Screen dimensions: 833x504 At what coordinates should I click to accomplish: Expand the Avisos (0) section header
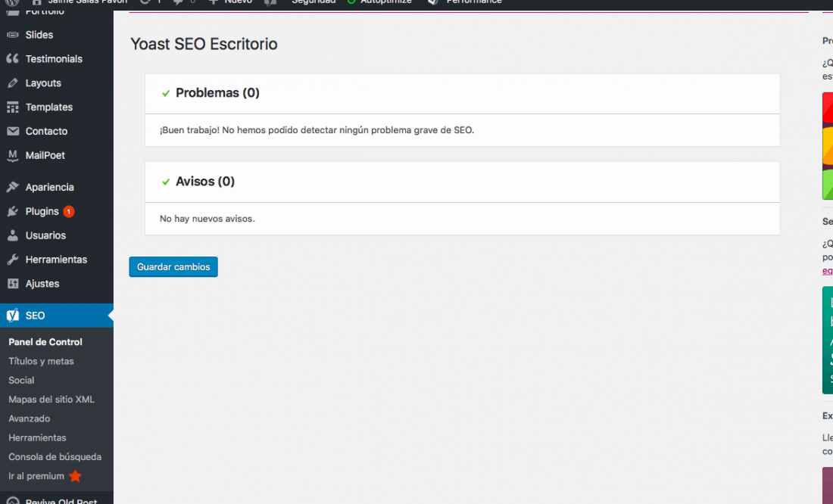coord(462,182)
